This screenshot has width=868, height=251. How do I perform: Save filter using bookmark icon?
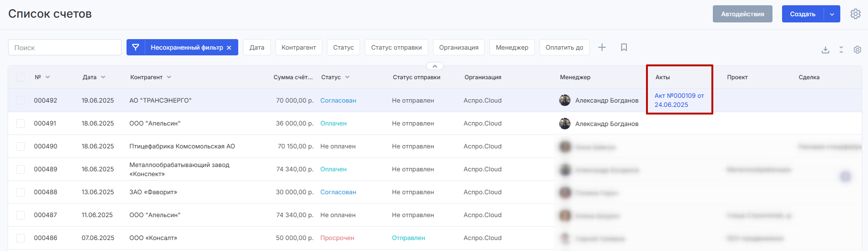point(624,47)
